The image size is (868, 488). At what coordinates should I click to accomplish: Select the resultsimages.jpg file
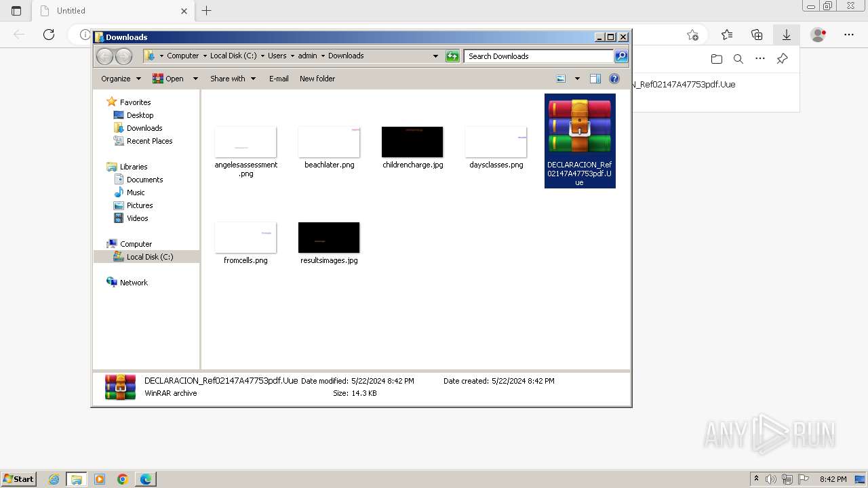(329, 244)
